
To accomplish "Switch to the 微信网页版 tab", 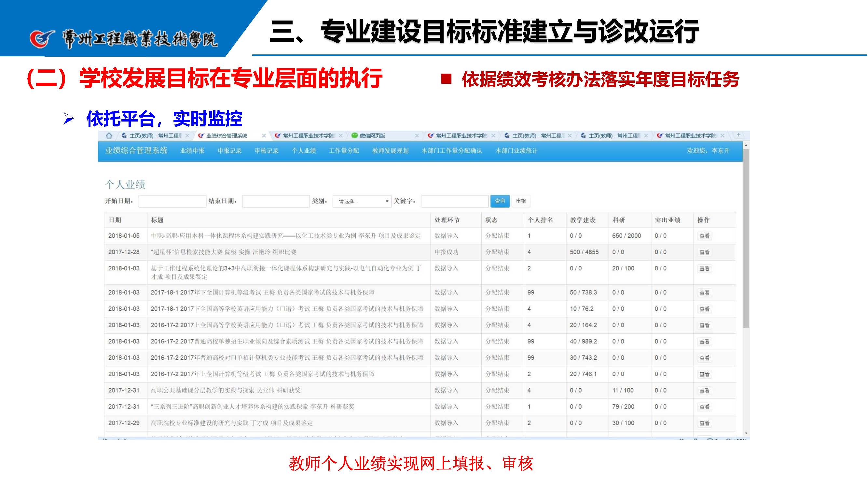I will [x=372, y=136].
